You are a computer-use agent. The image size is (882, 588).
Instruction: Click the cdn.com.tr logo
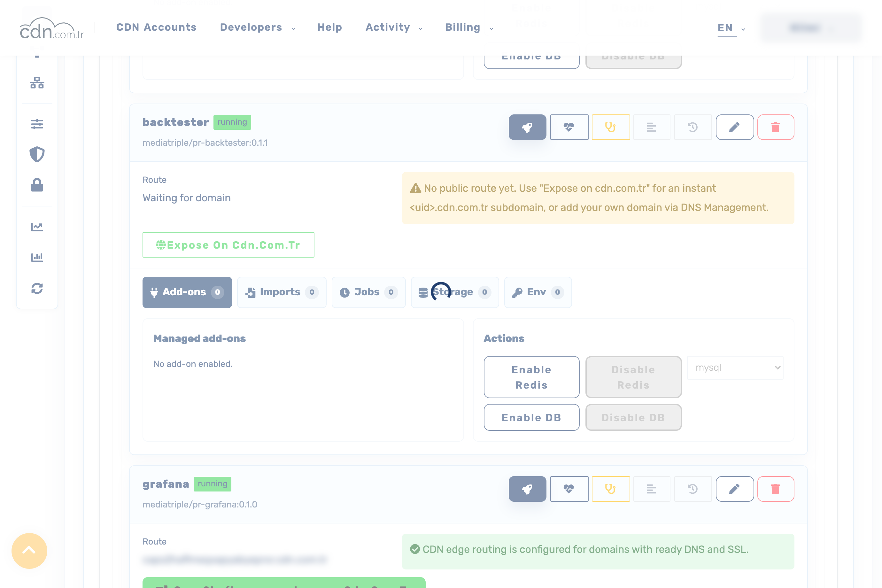51,28
